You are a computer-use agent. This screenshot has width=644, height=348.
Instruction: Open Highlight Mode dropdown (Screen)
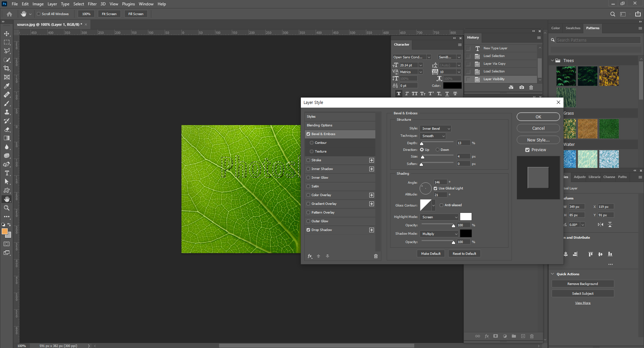439,217
